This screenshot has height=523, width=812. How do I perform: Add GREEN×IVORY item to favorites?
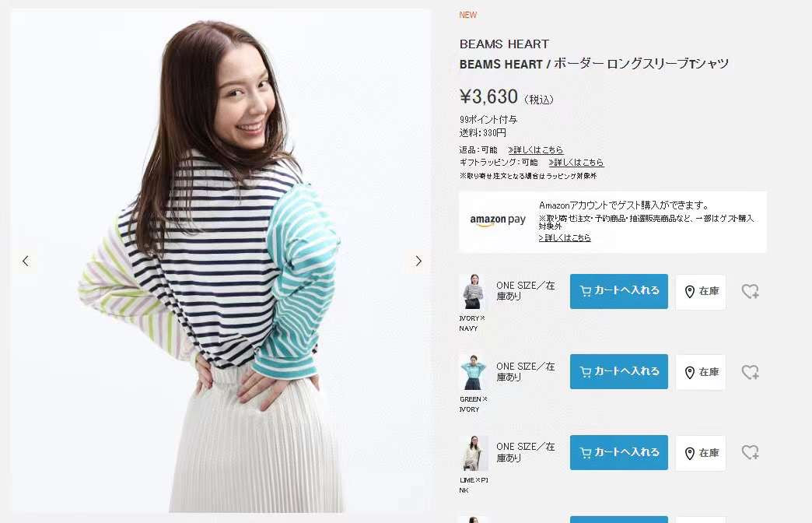(x=750, y=372)
